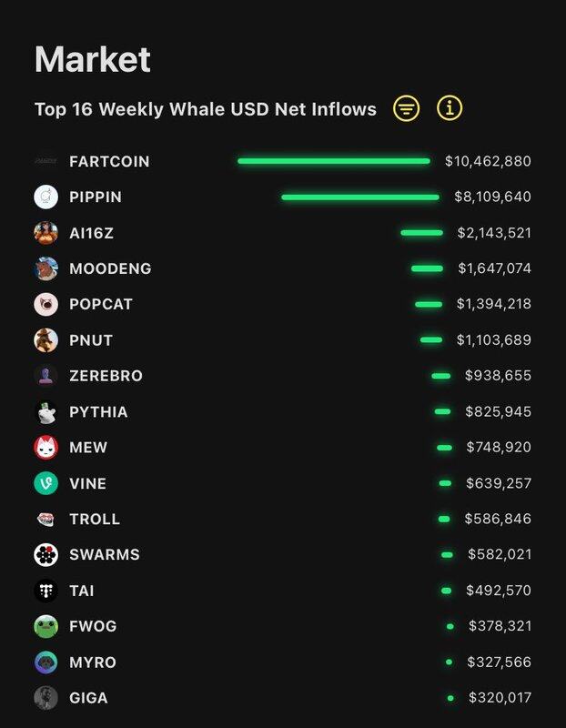Select the MEW cat icon
Image resolution: width=566 pixels, height=728 pixels.
[x=46, y=448]
